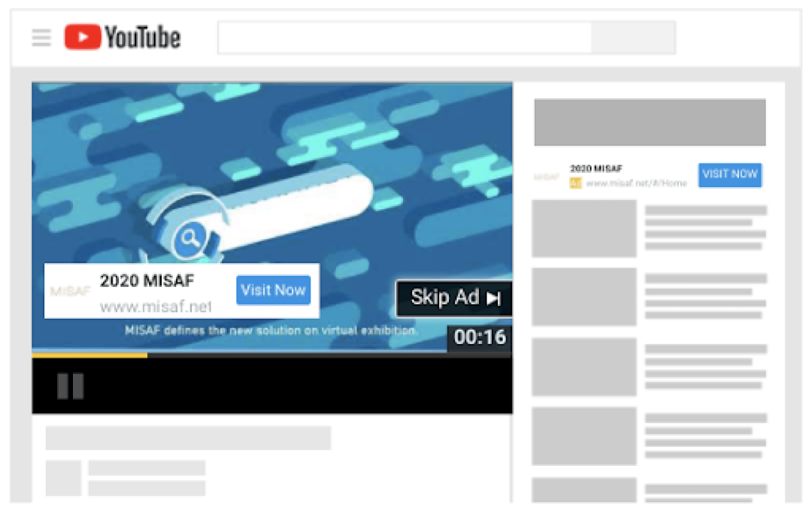The height and width of the screenshot is (523, 812).
Task: Click the uppercase VISIT NOW sidebar button
Action: (x=729, y=174)
